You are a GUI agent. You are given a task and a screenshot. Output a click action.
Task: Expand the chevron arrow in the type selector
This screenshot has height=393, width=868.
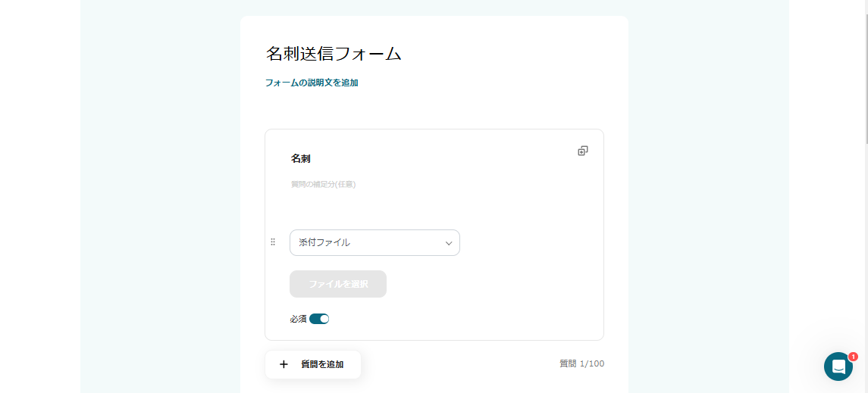[x=449, y=243]
